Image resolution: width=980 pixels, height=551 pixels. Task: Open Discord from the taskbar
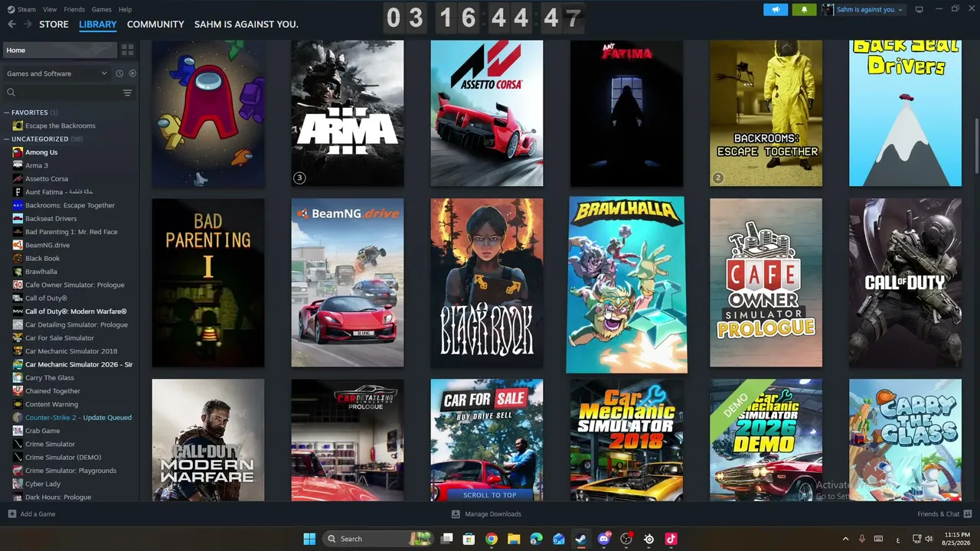tap(604, 539)
